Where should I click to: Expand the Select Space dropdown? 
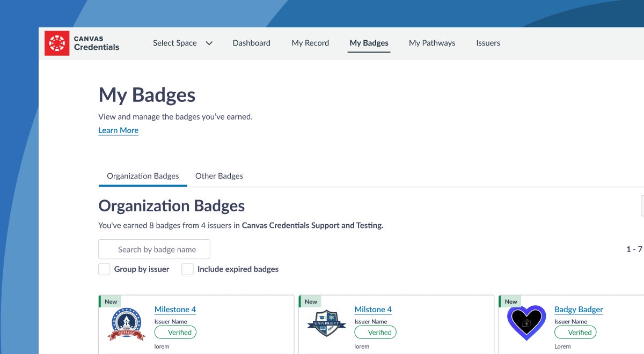182,43
